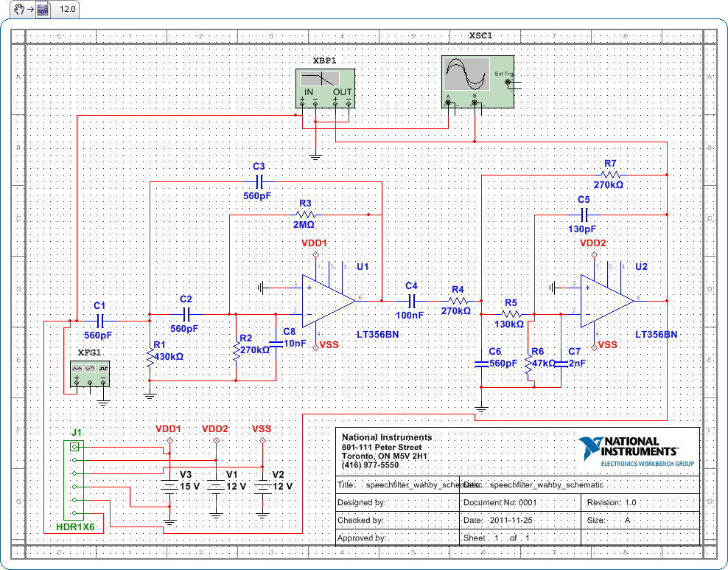Screen dimensions: 728x570
Task: Click the U1 op-amp triangle symbol
Action: click(x=327, y=300)
